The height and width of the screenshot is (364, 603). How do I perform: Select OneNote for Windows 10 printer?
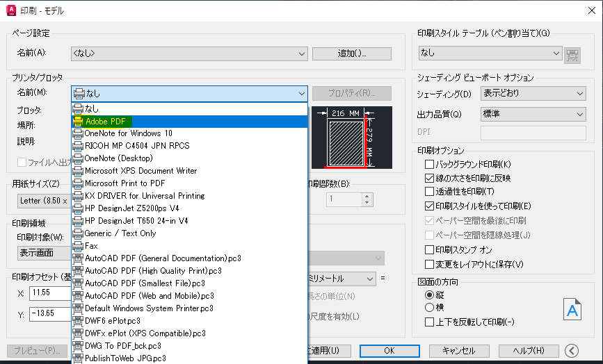[x=190, y=133]
